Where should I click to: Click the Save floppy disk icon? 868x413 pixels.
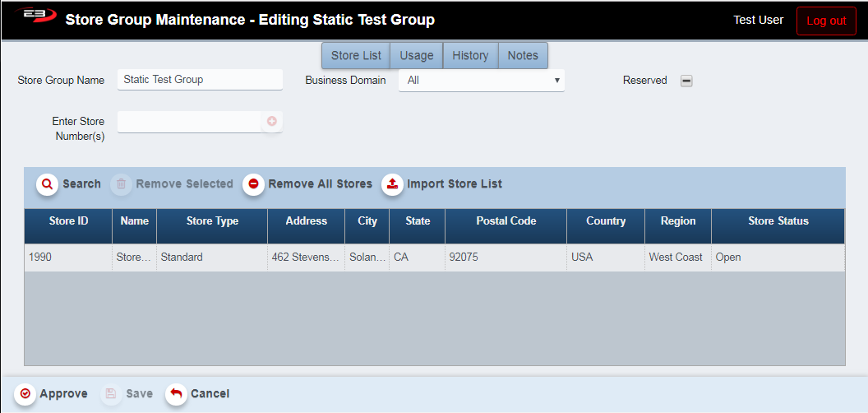112,394
